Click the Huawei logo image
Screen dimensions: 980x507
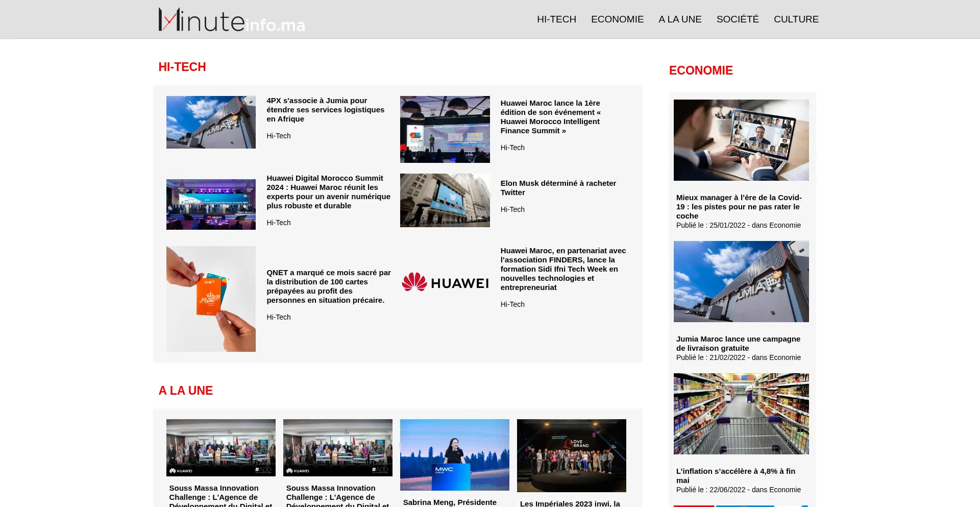pyautogui.click(x=445, y=282)
